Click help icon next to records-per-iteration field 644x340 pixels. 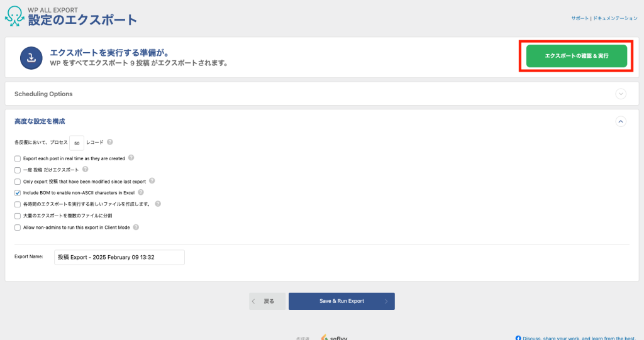(x=110, y=143)
